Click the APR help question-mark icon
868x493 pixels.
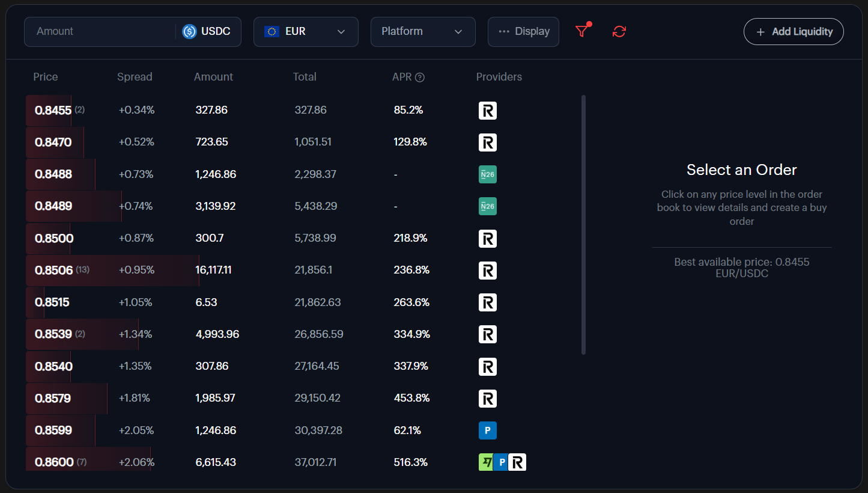pos(420,77)
